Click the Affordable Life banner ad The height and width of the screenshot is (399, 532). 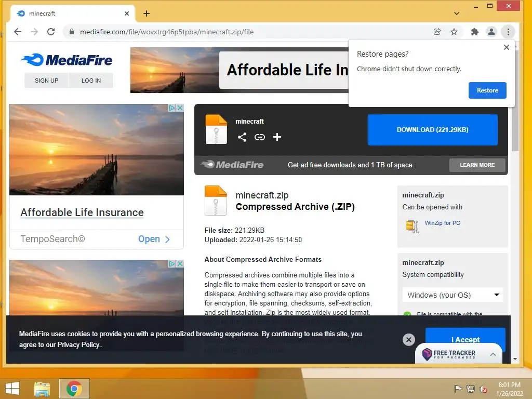tap(240, 70)
